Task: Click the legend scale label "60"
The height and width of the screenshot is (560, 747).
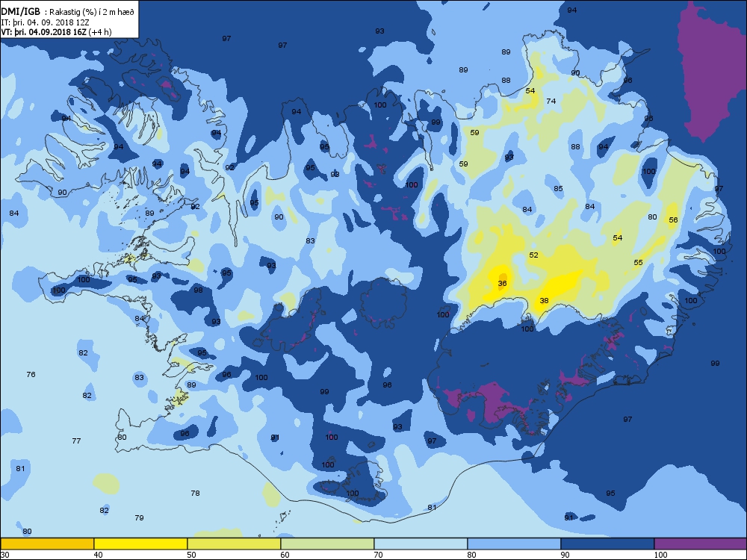Action: pos(285,555)
